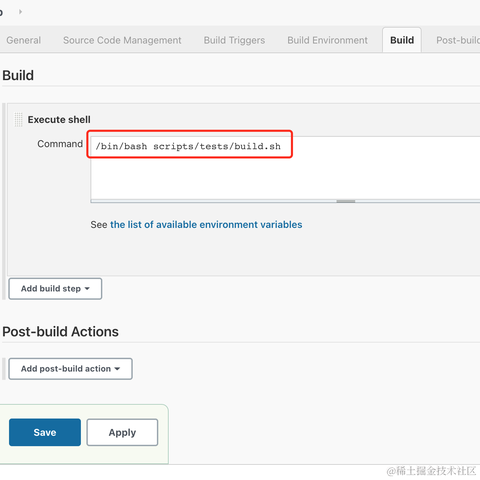Click in the Command text area
This screenshot has height=480, width=480.
point(285,168)
